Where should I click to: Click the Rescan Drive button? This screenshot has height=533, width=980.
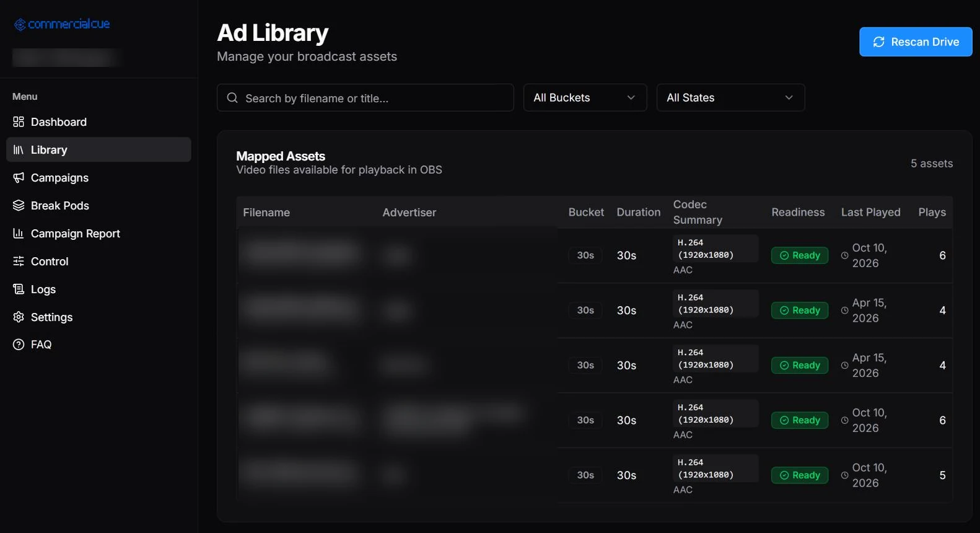[x=916, y=42]
